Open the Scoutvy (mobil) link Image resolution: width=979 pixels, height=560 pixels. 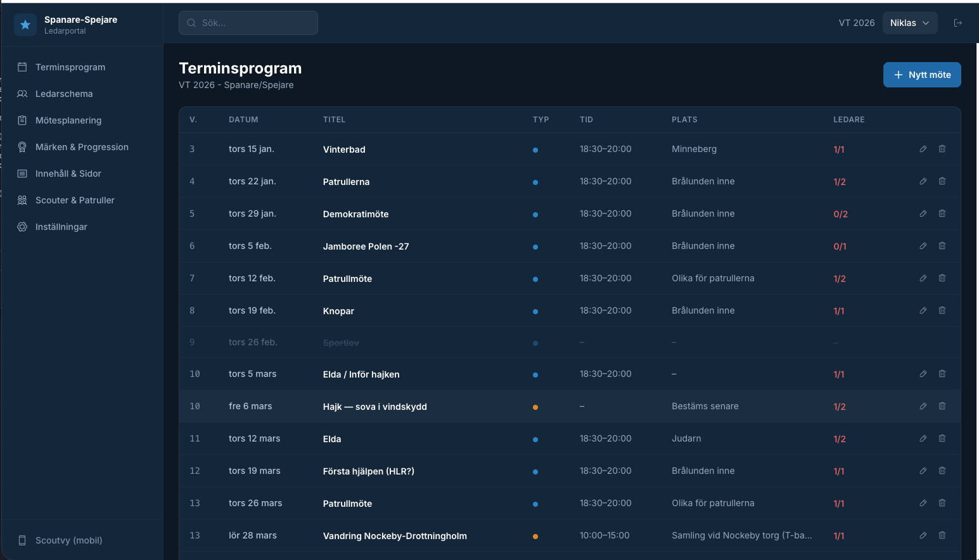tap(68, 540)
